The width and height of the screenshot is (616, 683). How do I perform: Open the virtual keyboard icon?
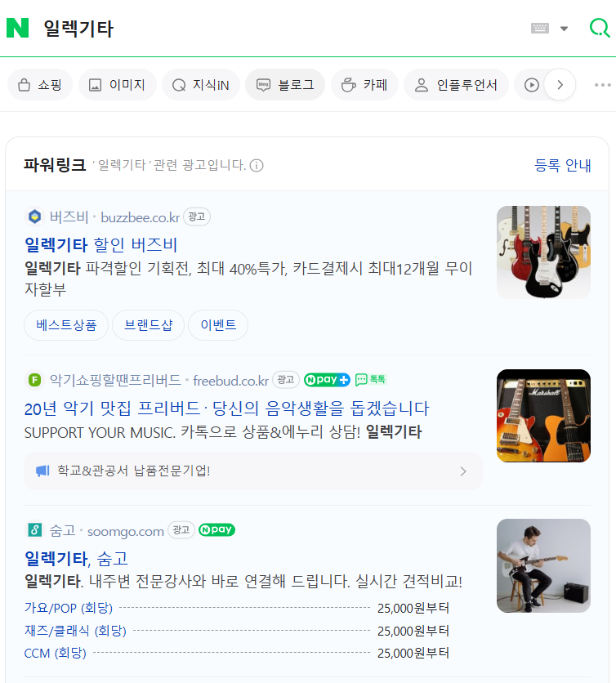click(540, 29)
